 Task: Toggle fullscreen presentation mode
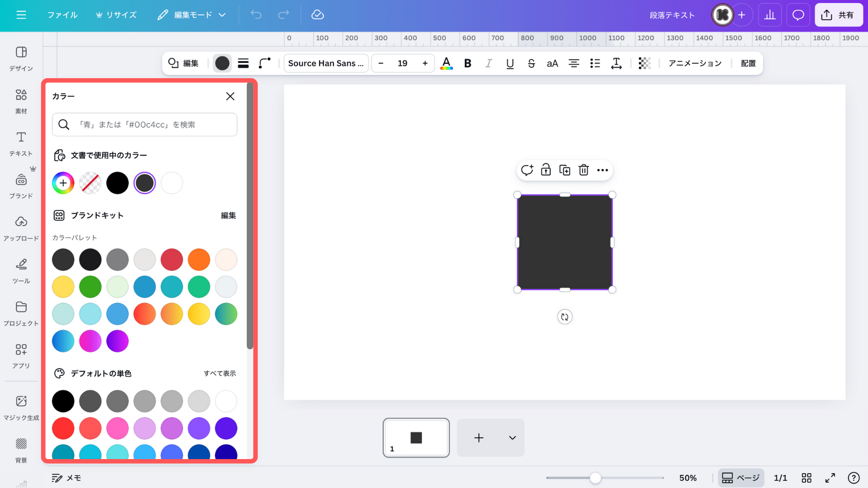point(830,478)
